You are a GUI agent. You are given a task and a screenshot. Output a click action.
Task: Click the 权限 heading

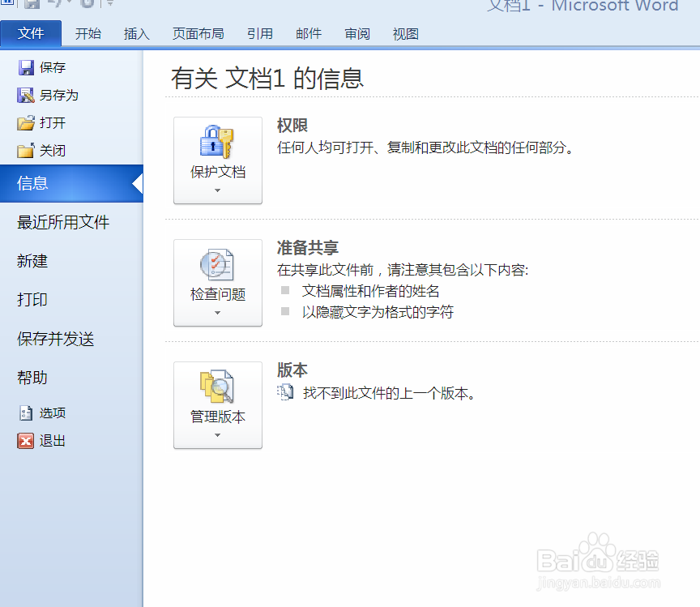coord(292,126)
